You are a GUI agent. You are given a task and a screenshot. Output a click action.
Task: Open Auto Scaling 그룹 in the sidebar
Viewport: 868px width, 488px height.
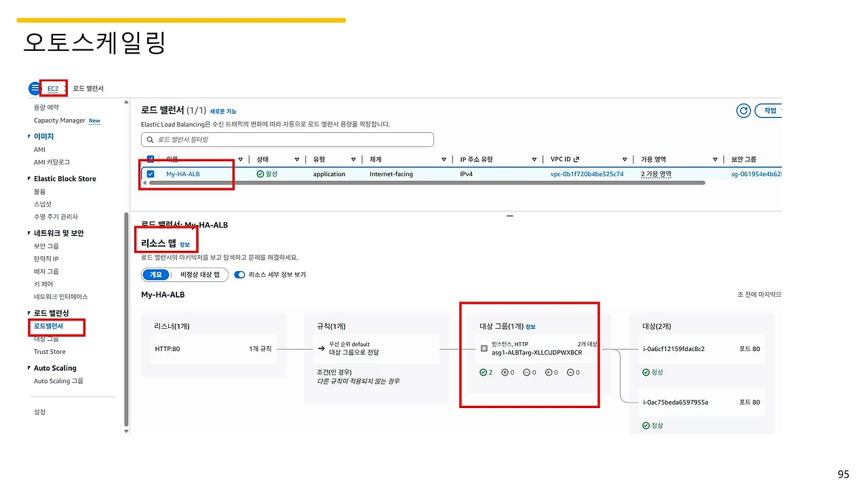click(59, 381)
